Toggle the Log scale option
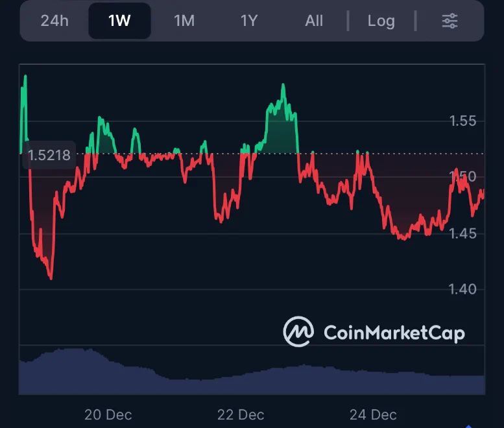The width and height of the screenshot is (504, 428). tap(381, 21)
